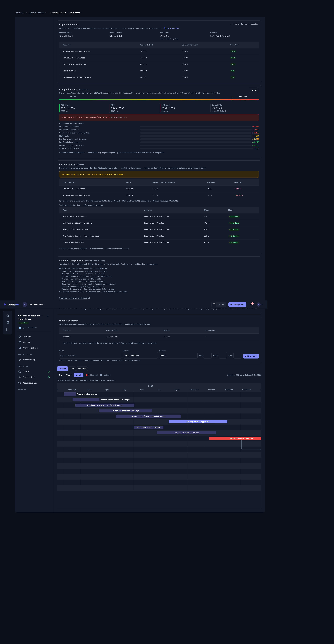This screenshot has width=334, height=644.
Task: Open the project breadcrumb dropdown chevron
Action: [x=81, y=13]
